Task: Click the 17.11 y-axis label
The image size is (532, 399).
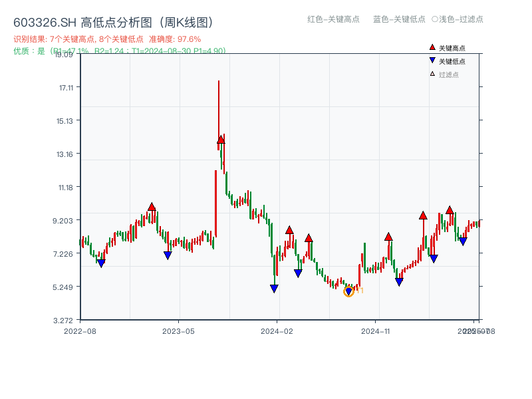Action: coord(66,88)
